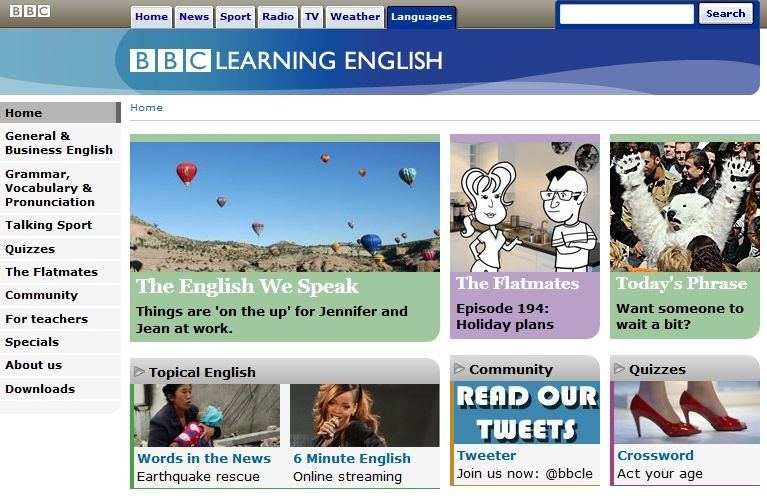Open the 6 Minute English link
This screenshot has width=767, height=500.
[x=352, y=458]
